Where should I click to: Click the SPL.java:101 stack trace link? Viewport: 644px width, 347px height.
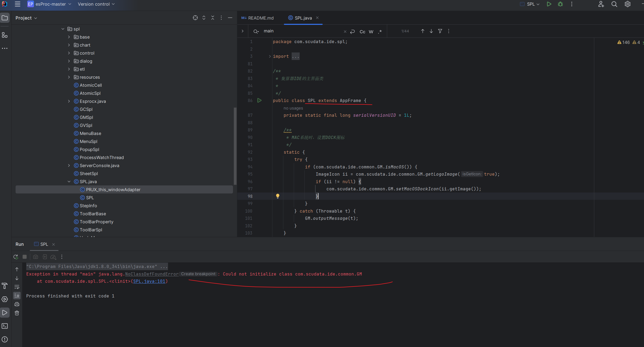(149, 281)
